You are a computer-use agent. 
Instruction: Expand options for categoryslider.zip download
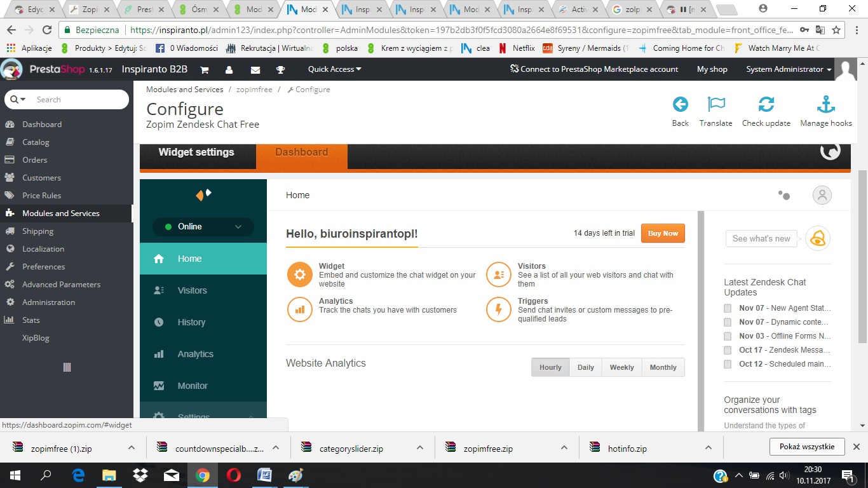420,448
